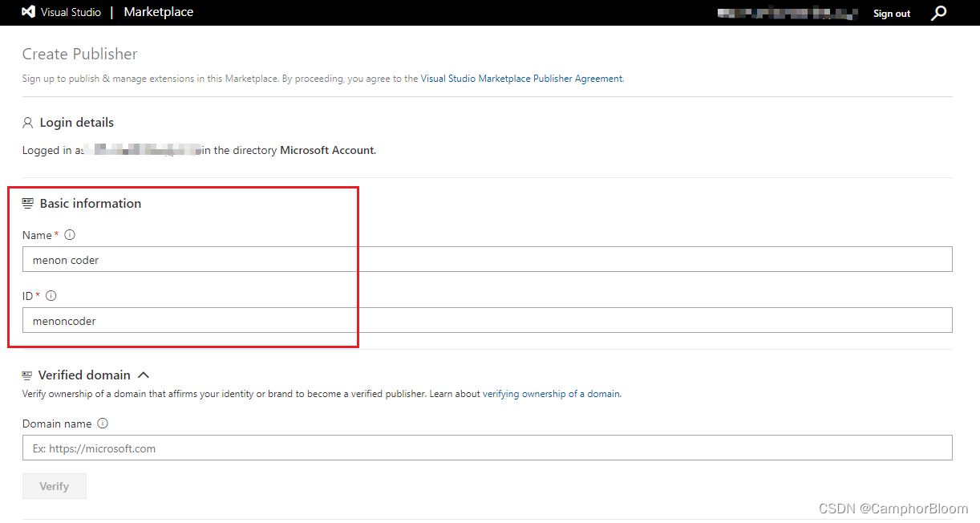Image resolution: width=980 pixels, height=523 pixels.
Task: Click the Create Publisher heading
Action: [80, 54]
